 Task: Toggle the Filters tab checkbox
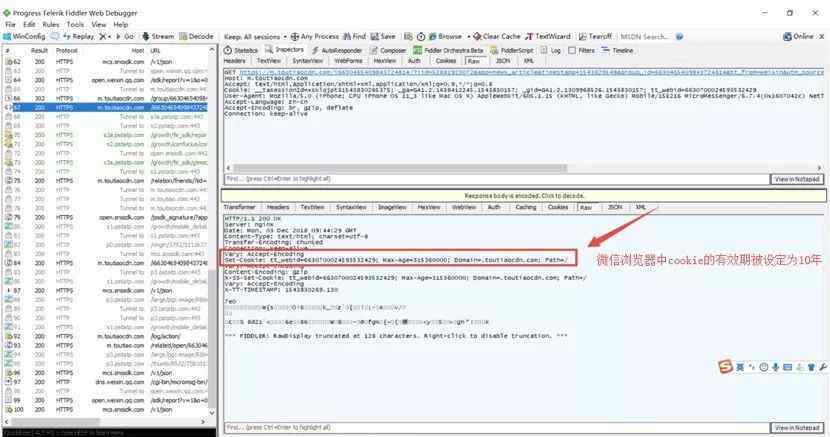tap(572, 50)
